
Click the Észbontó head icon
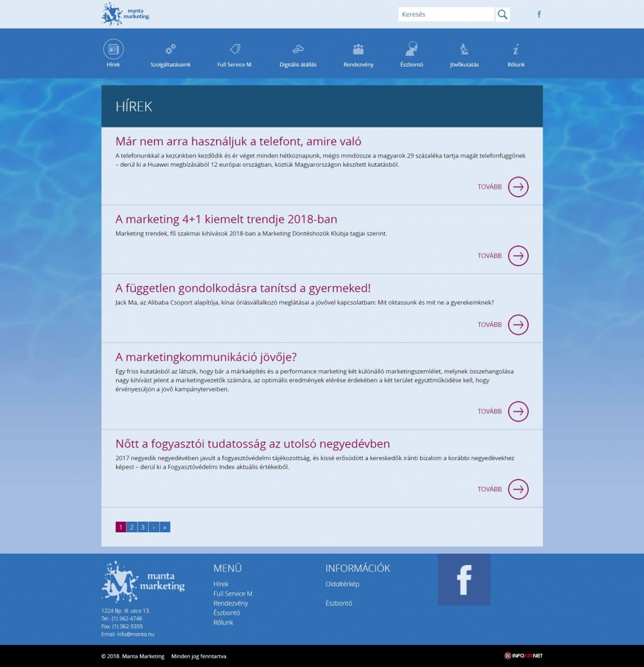point(411,49)
